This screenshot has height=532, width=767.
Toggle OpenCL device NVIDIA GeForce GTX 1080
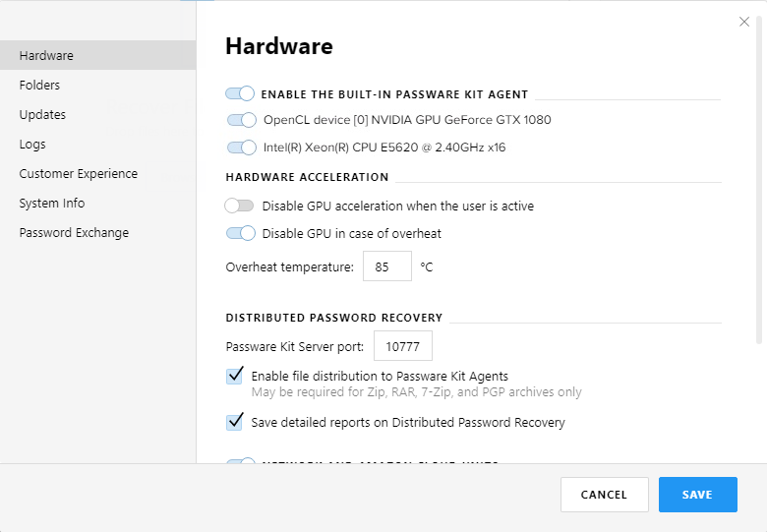point(241,120)
